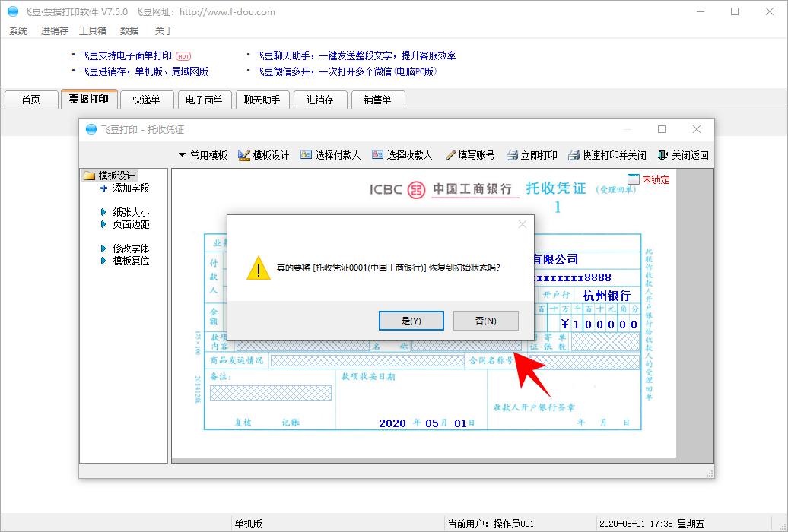Screen dimensions: 788x532
Task: Select 修改字体 in the tree
Action: 131,249
